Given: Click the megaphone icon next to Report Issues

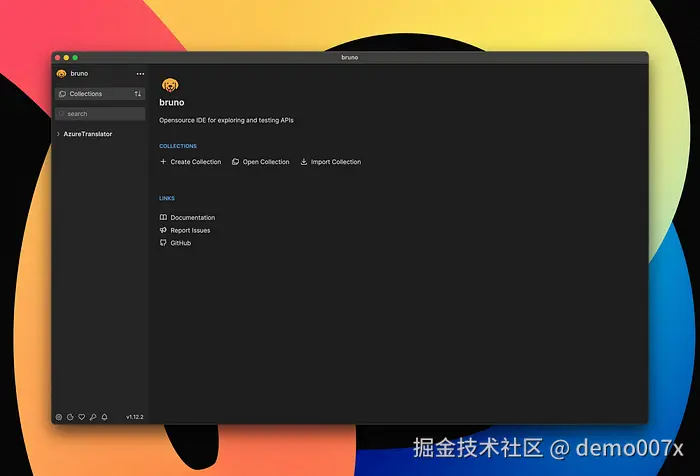Looking at the screenshot, I should click(x=163, y=230).
